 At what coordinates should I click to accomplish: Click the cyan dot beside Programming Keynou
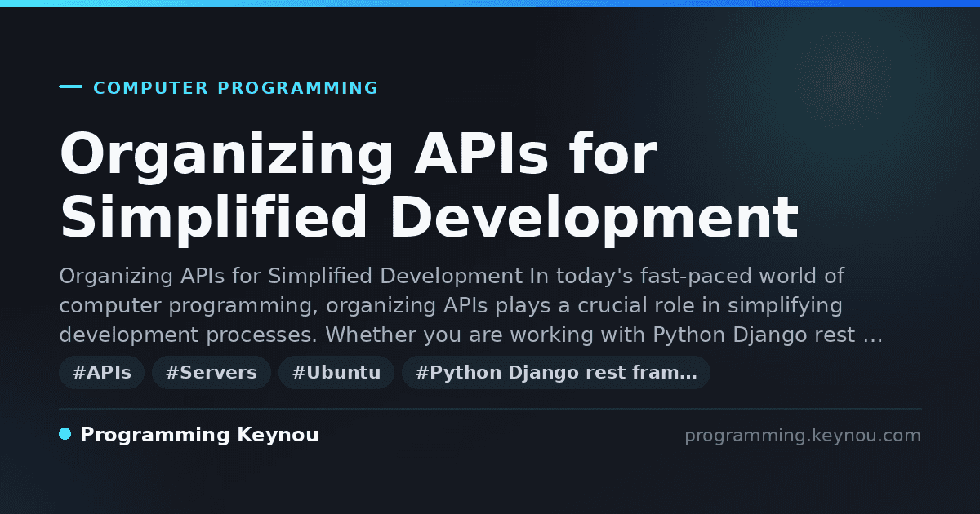pyautogui.click(x=65, y=434)
